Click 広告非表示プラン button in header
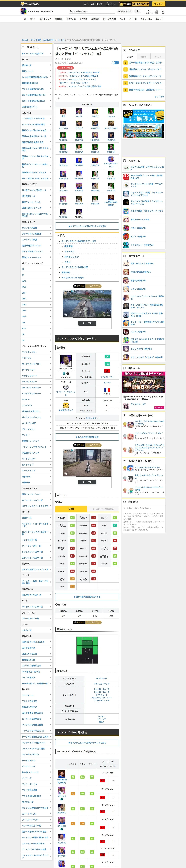This screenshot has height=868, width=186. 134,4
